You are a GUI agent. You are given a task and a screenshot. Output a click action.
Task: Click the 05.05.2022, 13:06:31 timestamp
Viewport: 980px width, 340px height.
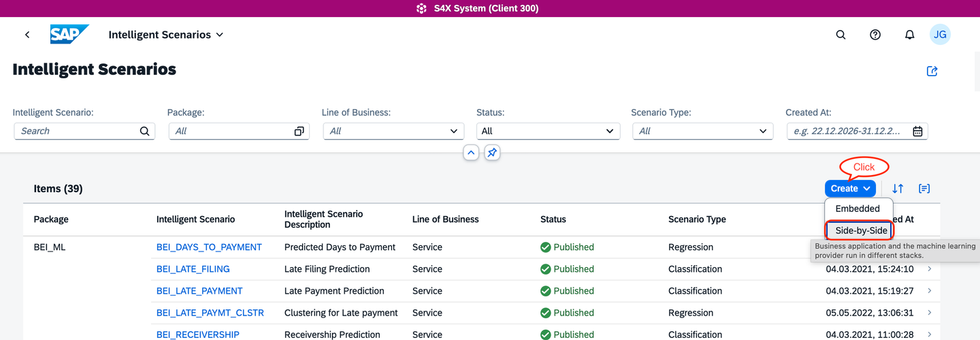(870, 313)
